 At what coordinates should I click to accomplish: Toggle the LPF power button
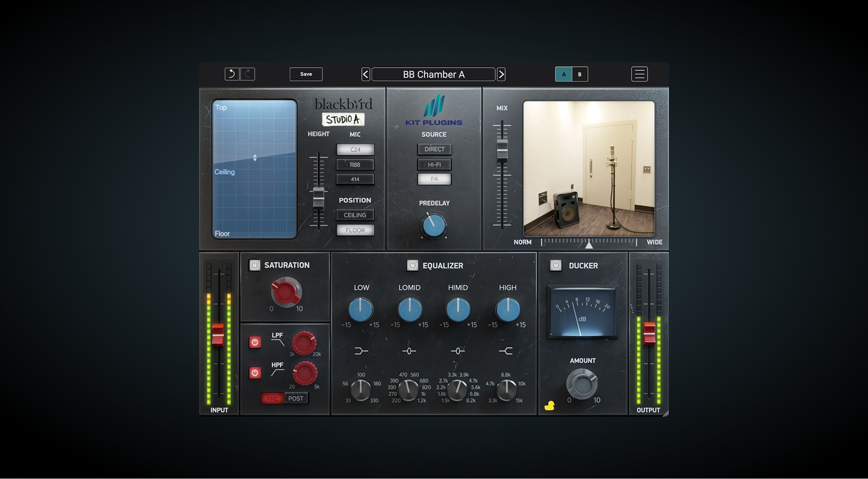[254, 342]
